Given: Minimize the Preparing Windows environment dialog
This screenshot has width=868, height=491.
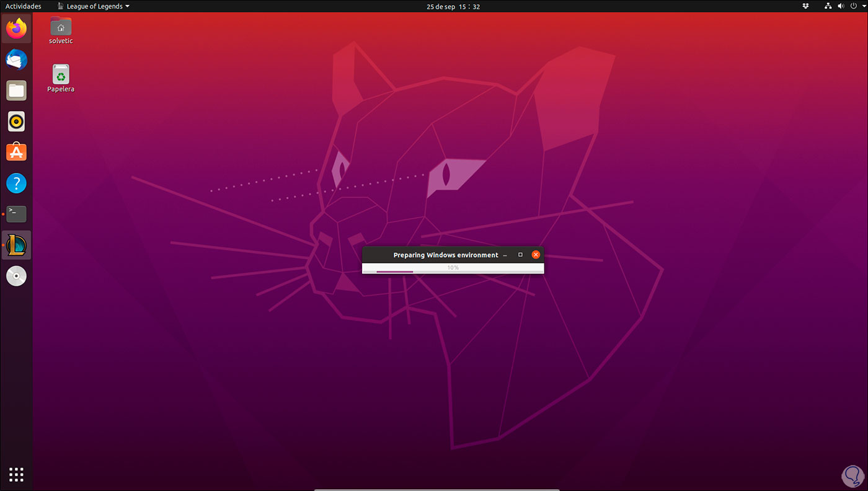Looking at the screenshot, I should (505, 255).
